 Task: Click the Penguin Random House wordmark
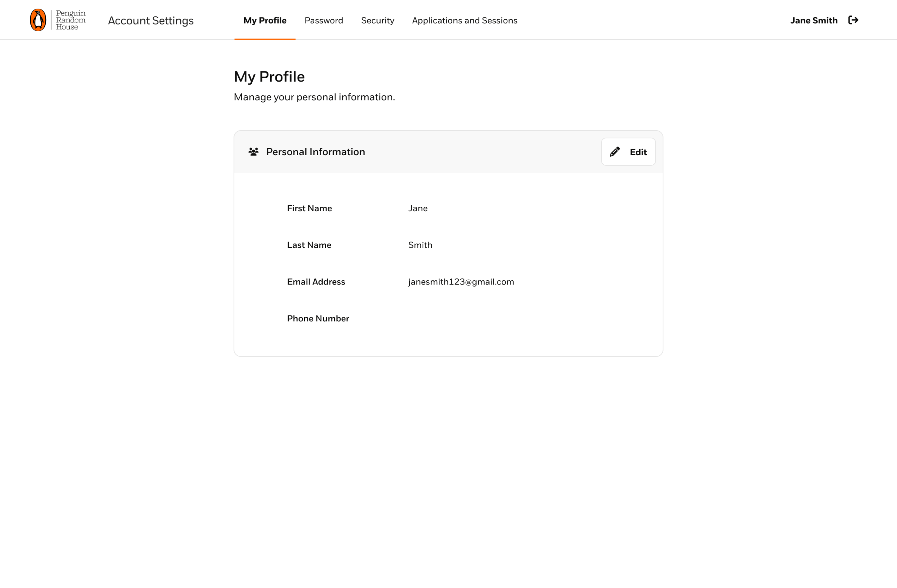[x=70, y=20]
